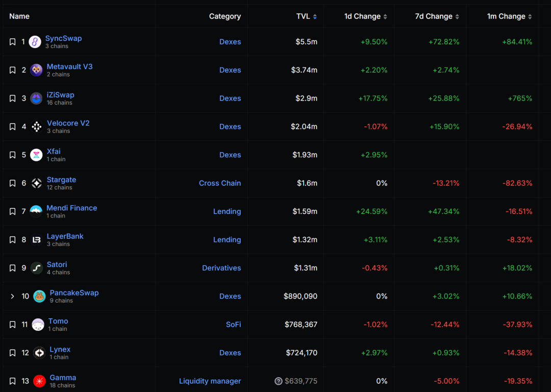Open the Liquidity manager category link
The width and height of the screenshot is (551, 392).
pyautogui.click(x=210, y=381)
